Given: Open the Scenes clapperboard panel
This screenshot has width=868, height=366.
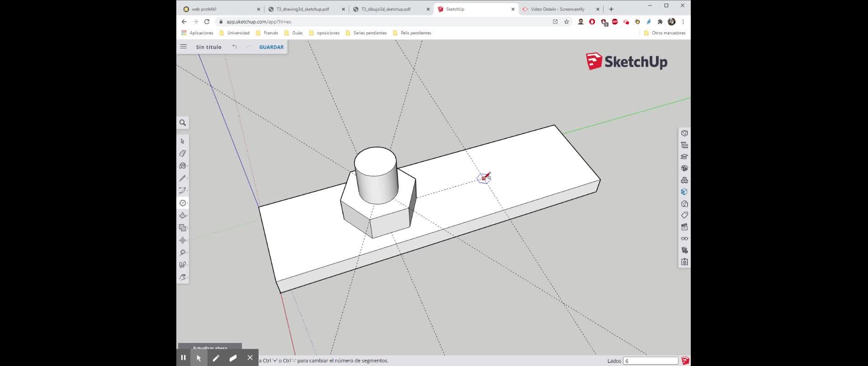Looking at the screenshot, I should tap(684, 227).
